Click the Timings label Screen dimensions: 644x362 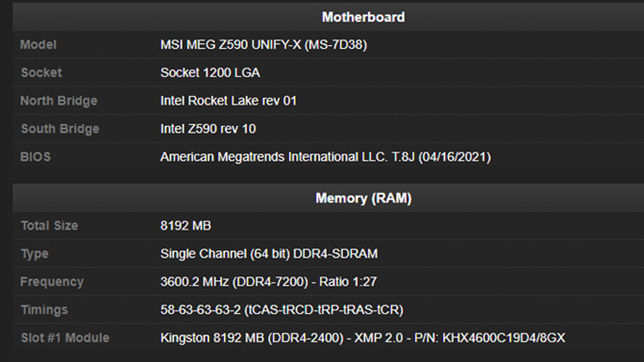(x=44, y=310)
